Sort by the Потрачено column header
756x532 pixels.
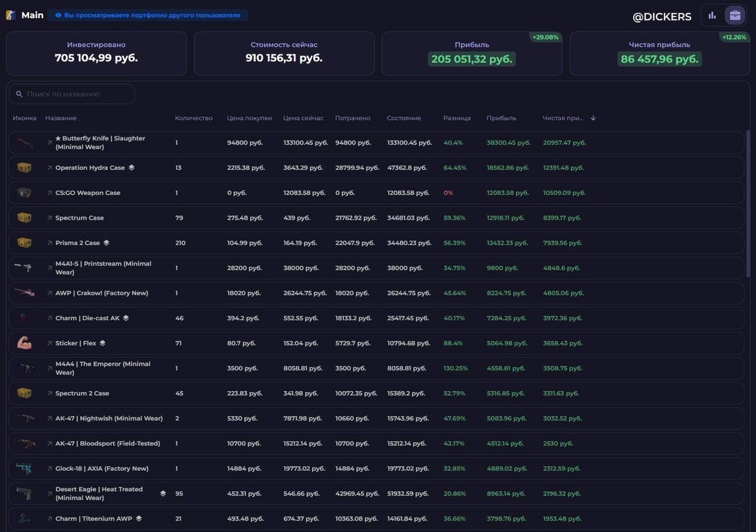coord(353,118)
